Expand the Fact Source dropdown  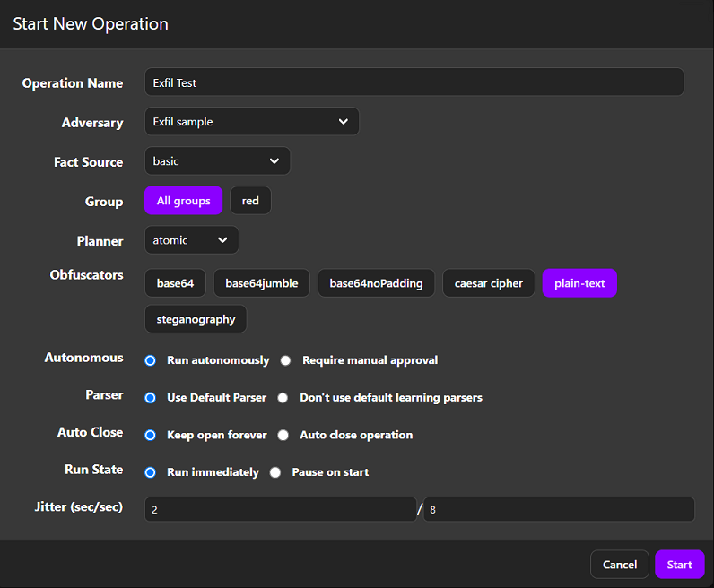217,161
